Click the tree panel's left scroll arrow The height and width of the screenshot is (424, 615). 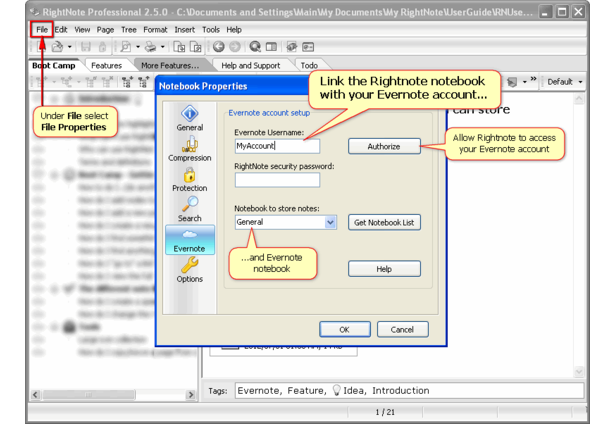[x=35, y=394]
